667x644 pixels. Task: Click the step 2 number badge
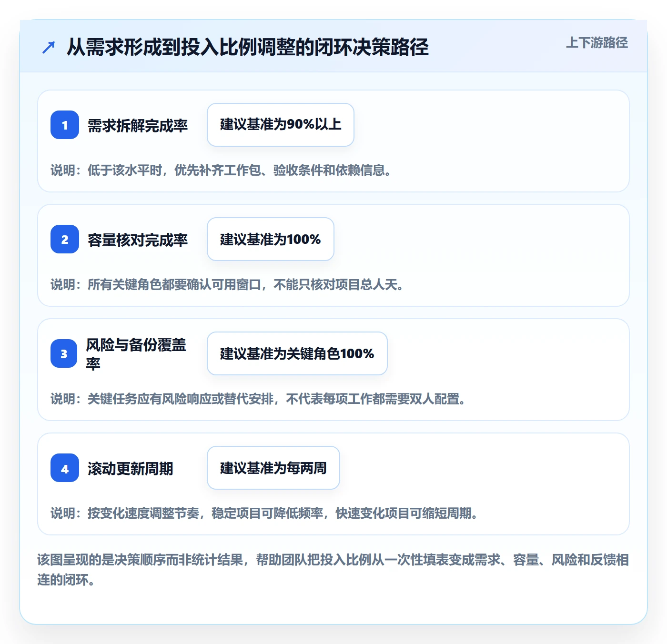click(x=65, y=239)
